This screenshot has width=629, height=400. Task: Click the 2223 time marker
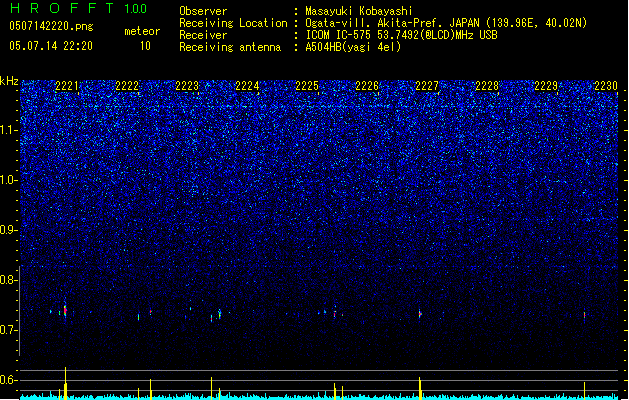187,86
